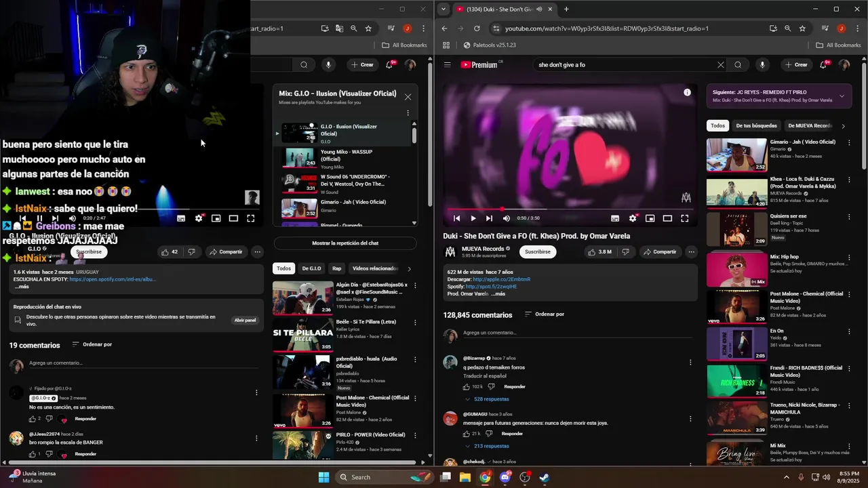Select Rap chip in left window

[x=337, y=268]
